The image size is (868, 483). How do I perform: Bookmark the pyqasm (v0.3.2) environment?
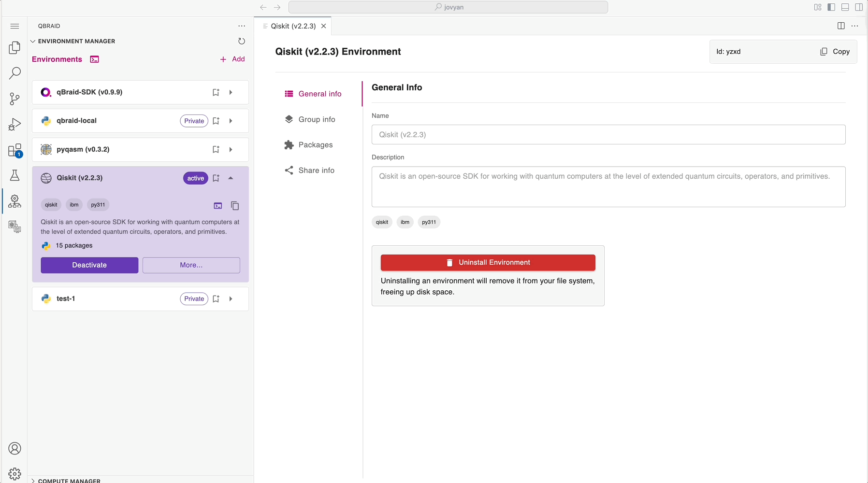click(216, 150)
